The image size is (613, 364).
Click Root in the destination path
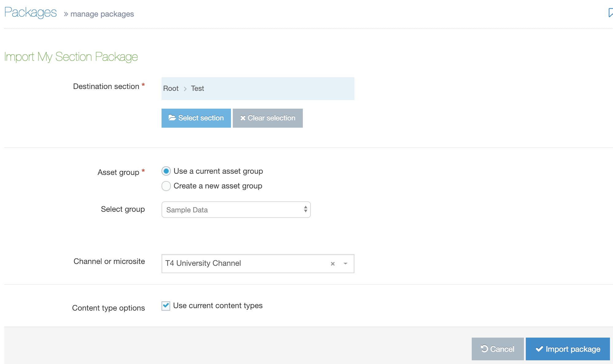click(x=171, y=88)
